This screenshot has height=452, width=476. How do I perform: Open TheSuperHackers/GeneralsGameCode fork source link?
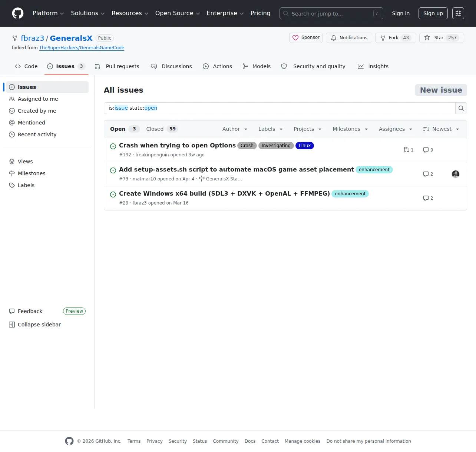point(82,48)
